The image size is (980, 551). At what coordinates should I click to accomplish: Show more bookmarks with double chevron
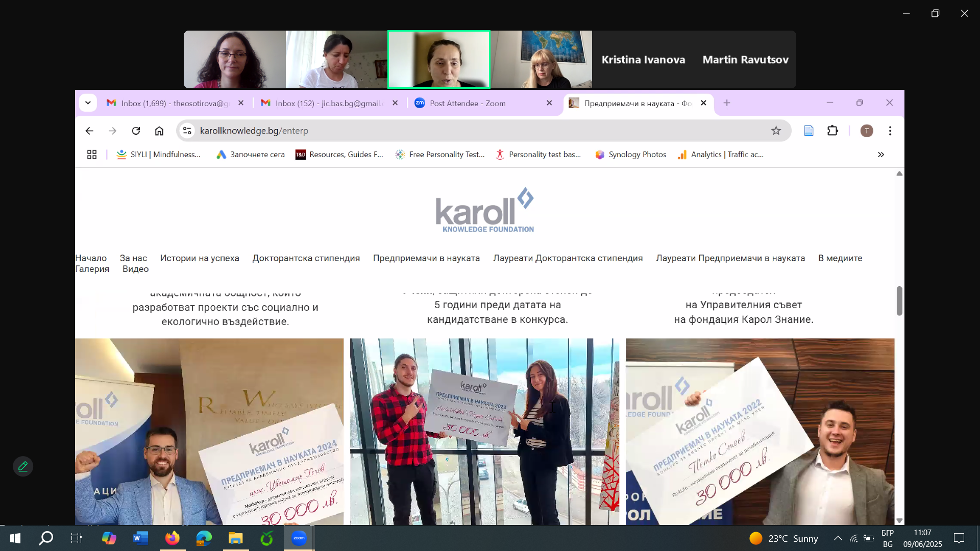click(x=880, y=155)
